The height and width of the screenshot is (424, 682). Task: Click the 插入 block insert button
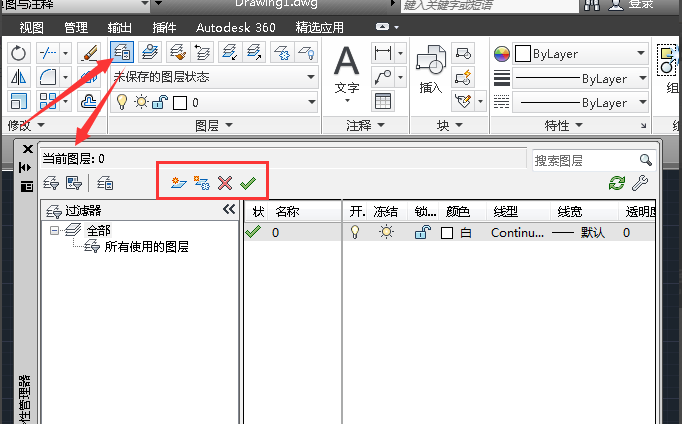point(431,70)
